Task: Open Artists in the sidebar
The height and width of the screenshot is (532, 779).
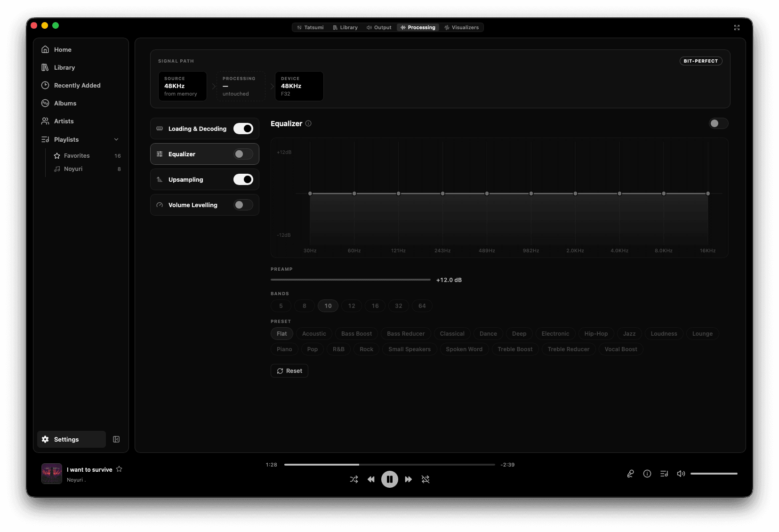Action: click(80, 121)
